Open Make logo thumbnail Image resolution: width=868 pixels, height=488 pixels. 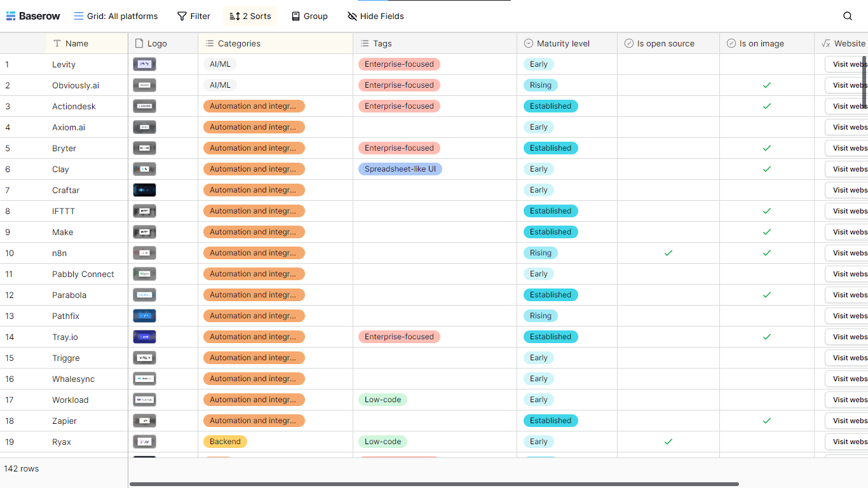(144, 232)
